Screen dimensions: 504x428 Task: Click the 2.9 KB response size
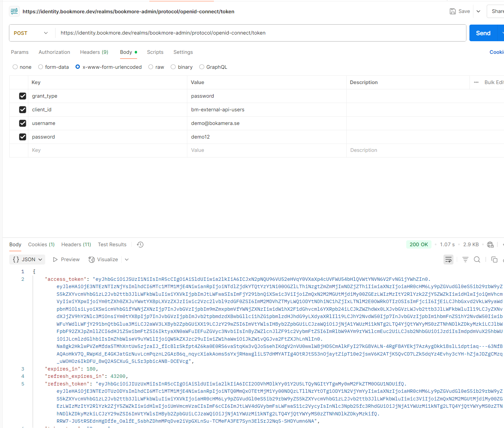(x=471, y=245)
